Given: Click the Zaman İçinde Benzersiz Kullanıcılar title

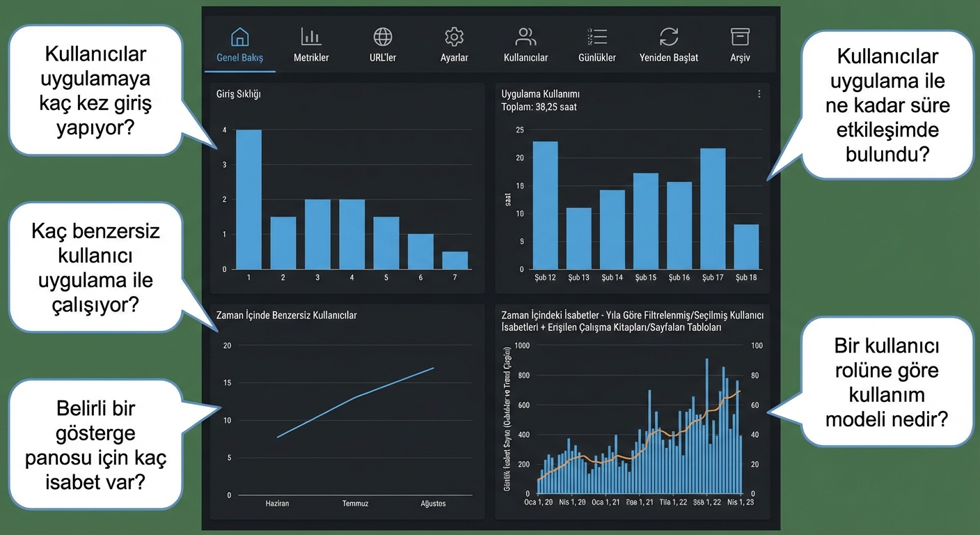Looking at the screenshot, I should click(287, 315).
